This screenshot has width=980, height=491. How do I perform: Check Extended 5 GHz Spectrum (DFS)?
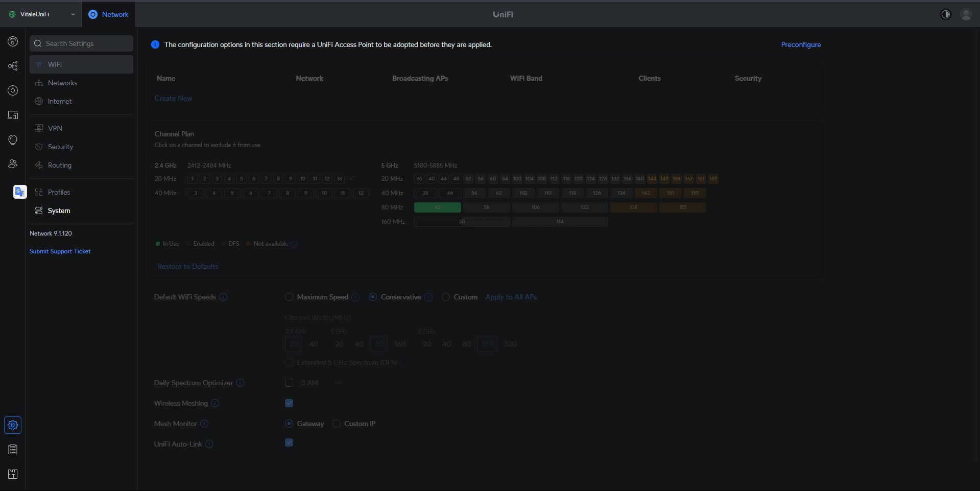[289, 362]
